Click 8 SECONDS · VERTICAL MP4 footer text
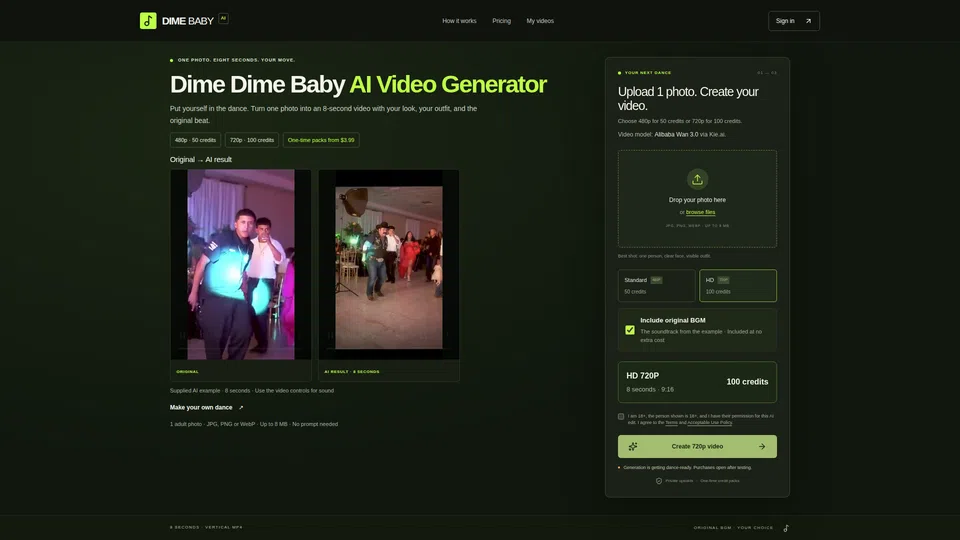The width and height of the screenshot is (960, 540). point(206,527)
